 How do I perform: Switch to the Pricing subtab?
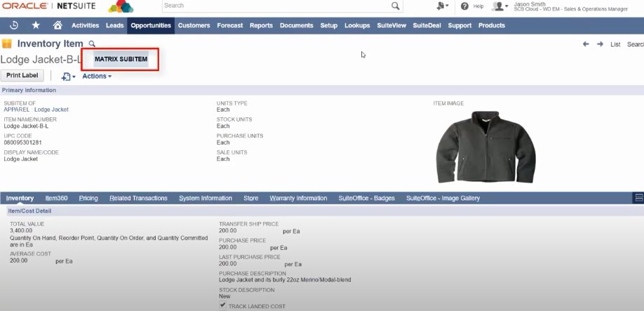click(x=88, y=198)
